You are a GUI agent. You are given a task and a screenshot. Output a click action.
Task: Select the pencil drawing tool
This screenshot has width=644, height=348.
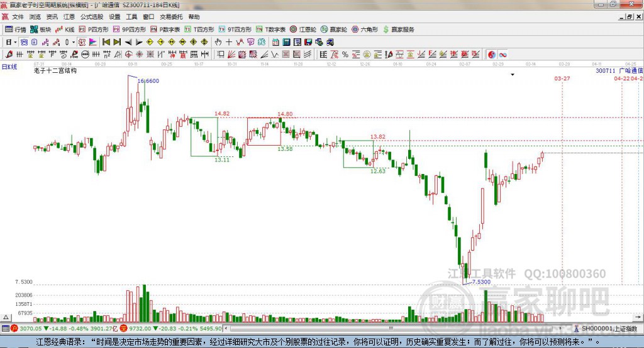pos(9,54)
